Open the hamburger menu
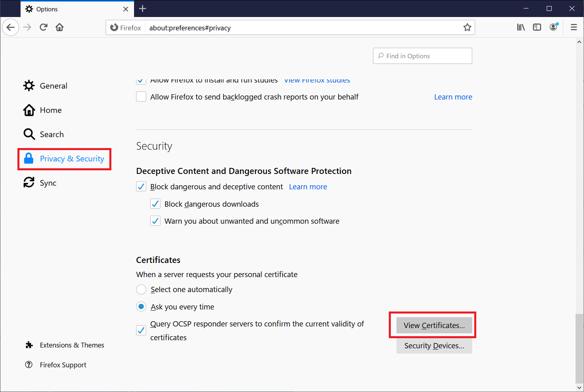Image resolution: width=584 pixels, height=392 pixels. (x=574, y=27)
